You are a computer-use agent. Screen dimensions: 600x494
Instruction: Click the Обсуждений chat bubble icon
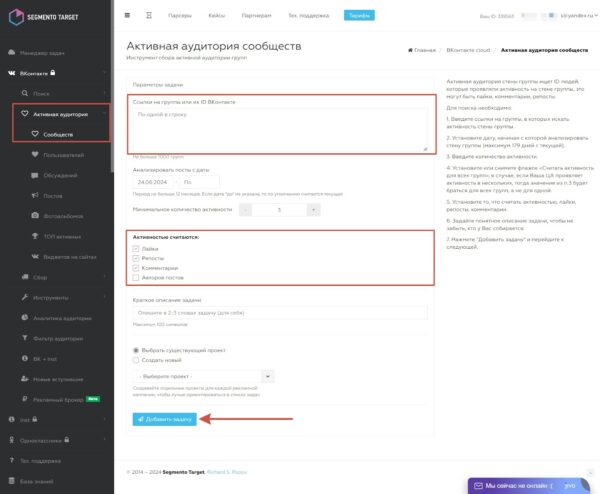click(35, 175)
